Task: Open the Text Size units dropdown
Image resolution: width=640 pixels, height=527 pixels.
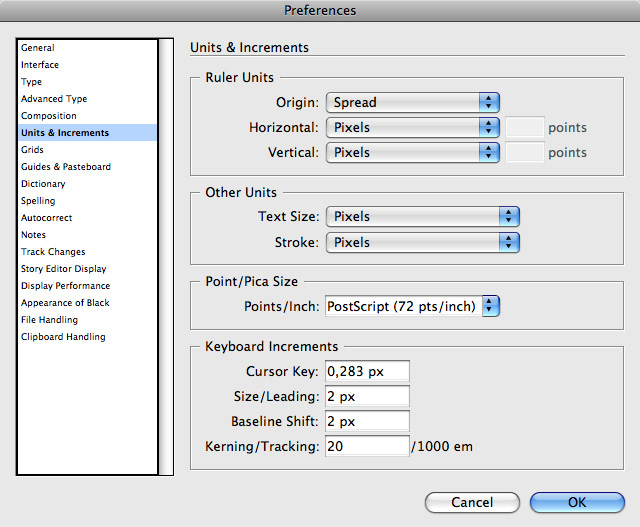Action: pyautogui.click(x=422, y=216)
